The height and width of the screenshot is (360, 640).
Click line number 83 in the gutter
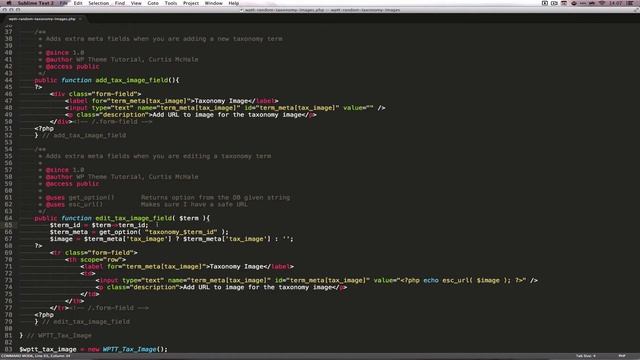8,349
